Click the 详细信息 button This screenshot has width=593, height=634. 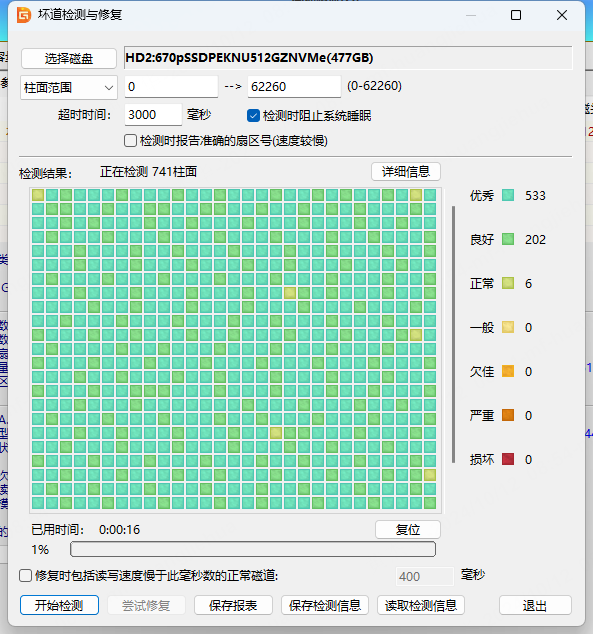click(406, 172)
